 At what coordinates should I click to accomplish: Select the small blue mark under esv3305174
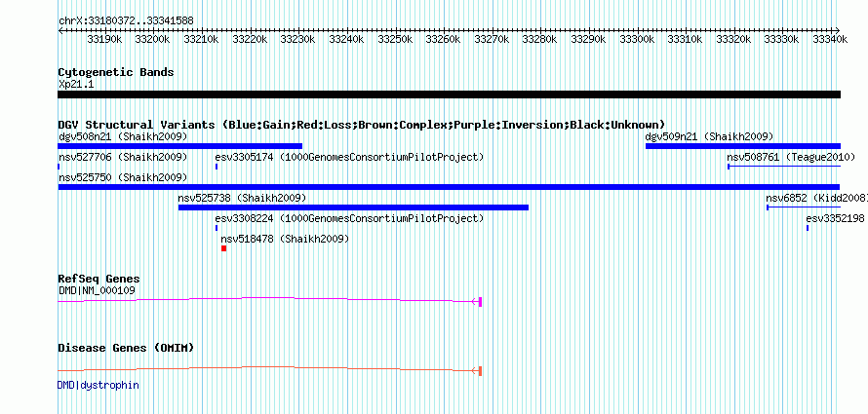pyautogui.click(x=217, y=167)
